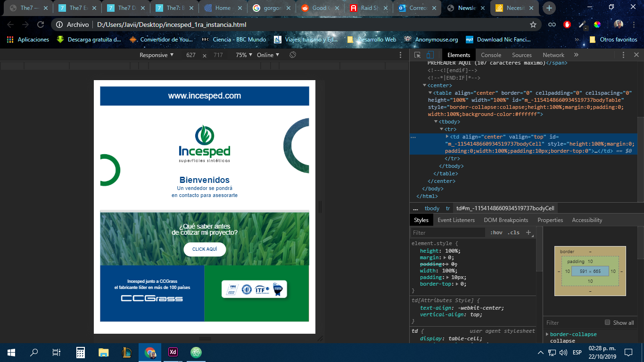Toggle device toolbar icon in DevTools
Viewport: 644px width, 362px height.
[x=430, y=55]
